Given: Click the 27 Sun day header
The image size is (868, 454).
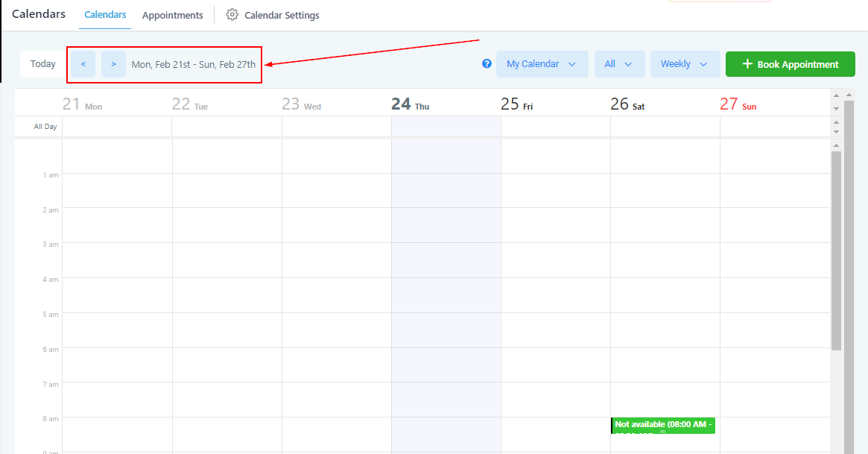Looking at the screenshot, I should click(x=738, y=104).
